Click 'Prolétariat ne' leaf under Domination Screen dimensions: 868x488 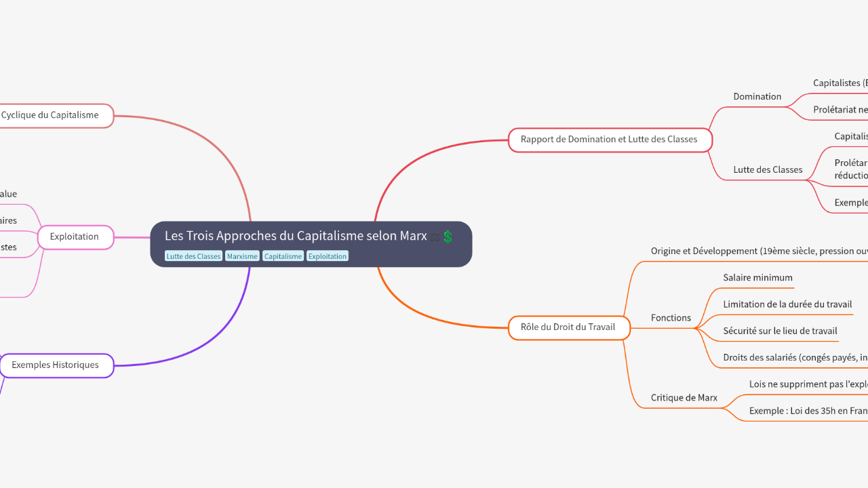[841, 110]
